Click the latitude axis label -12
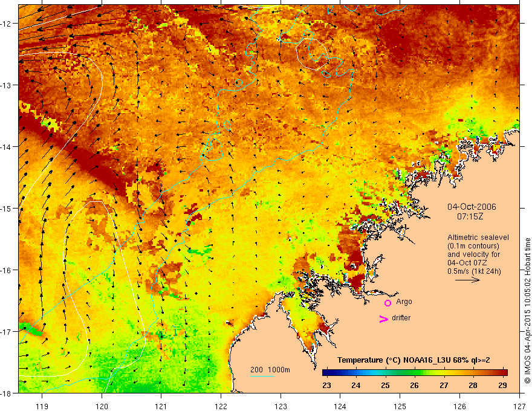The height and width of the screenshot is (411, 532). pos(6,24)
